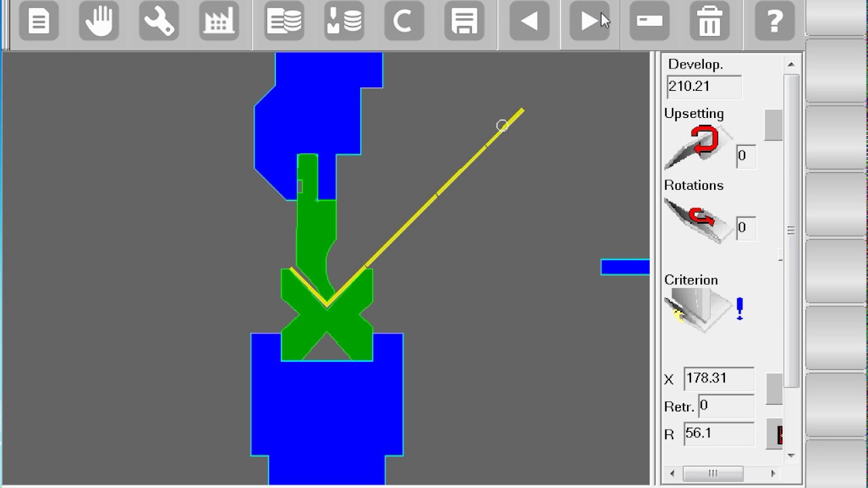This screenshot has width=868, height=488.
Task: Click the X value field 178.31
Action: (719, 379)
